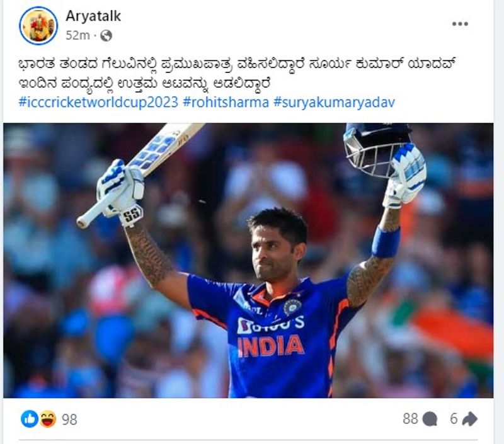504x444 pixels.
Task: View the 6 shares count
Action: coord(454,419)
